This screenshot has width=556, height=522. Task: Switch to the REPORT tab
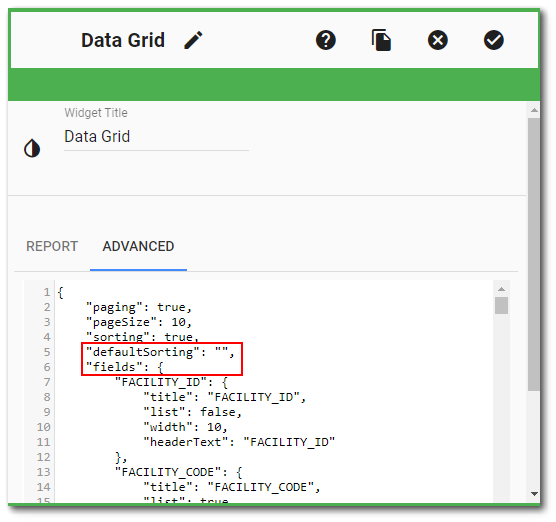click(x=52, y=246)
